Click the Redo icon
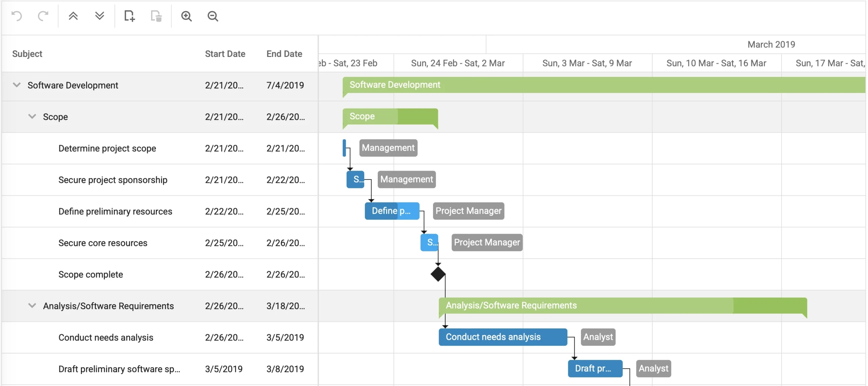The image size is (868, 386). point(43,16)
